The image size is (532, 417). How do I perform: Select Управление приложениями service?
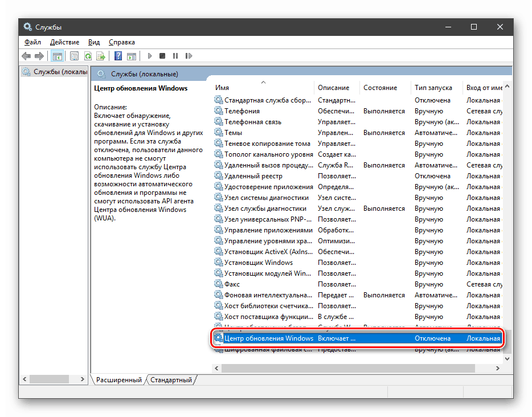click(358, 230)
